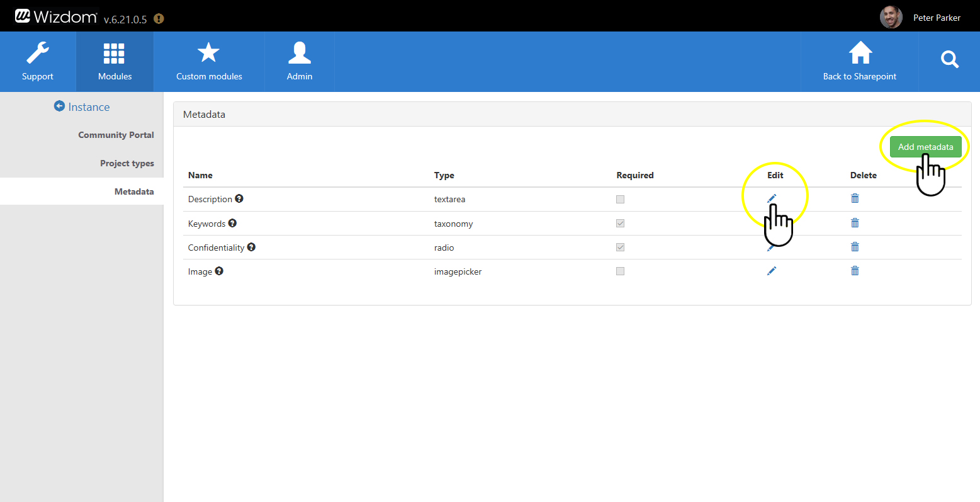Click the edit pencil for Description

pos(772,198)
